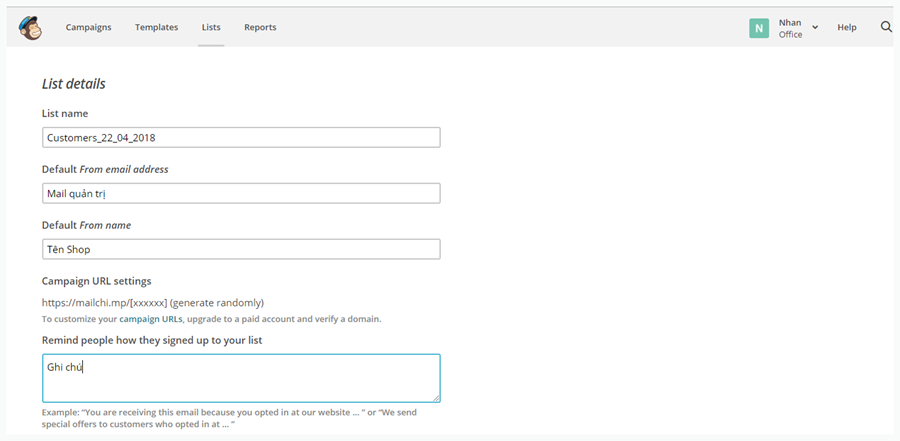Click the Default From email address field

pos(241,194)
